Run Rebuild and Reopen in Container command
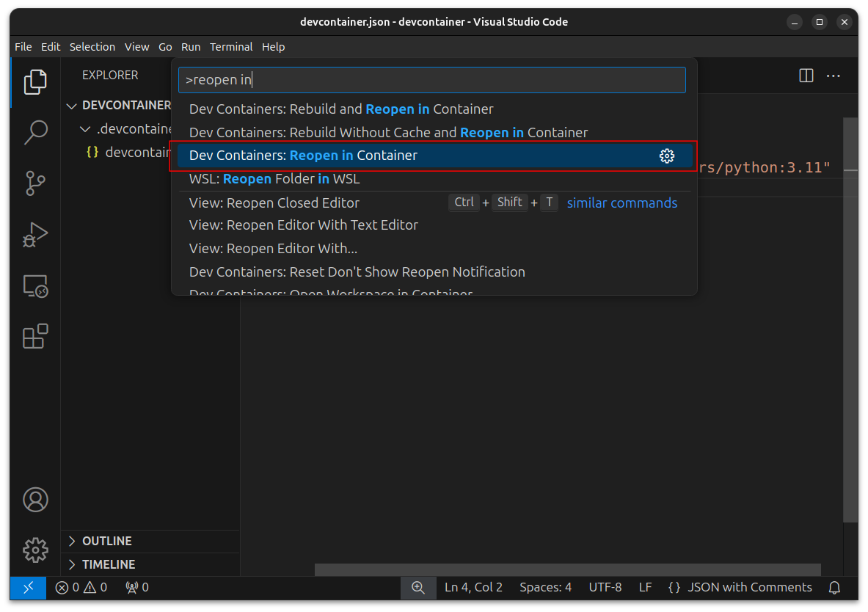This screenshot has width=868, height=612. [x=434, y=109]
